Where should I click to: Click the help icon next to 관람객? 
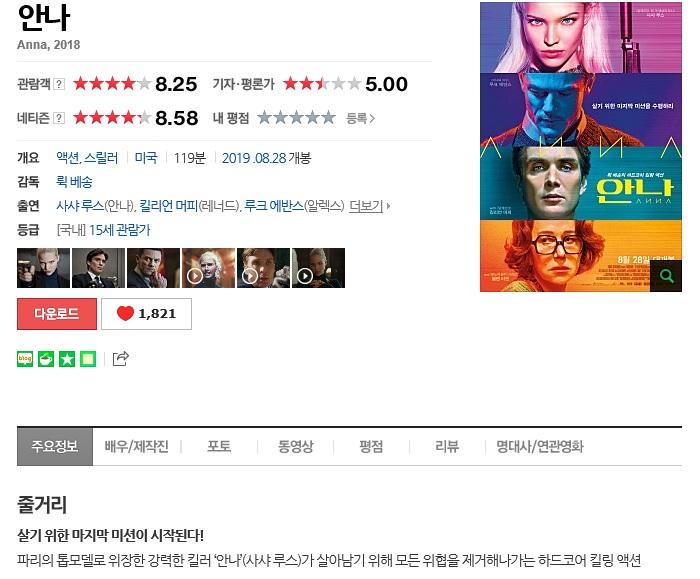[59, 84]
